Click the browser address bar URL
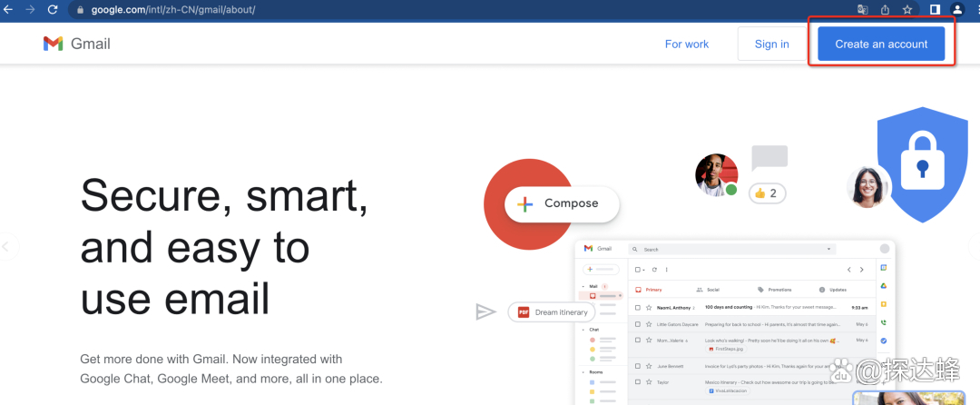980x405 pixels. (x=173, y=10)
